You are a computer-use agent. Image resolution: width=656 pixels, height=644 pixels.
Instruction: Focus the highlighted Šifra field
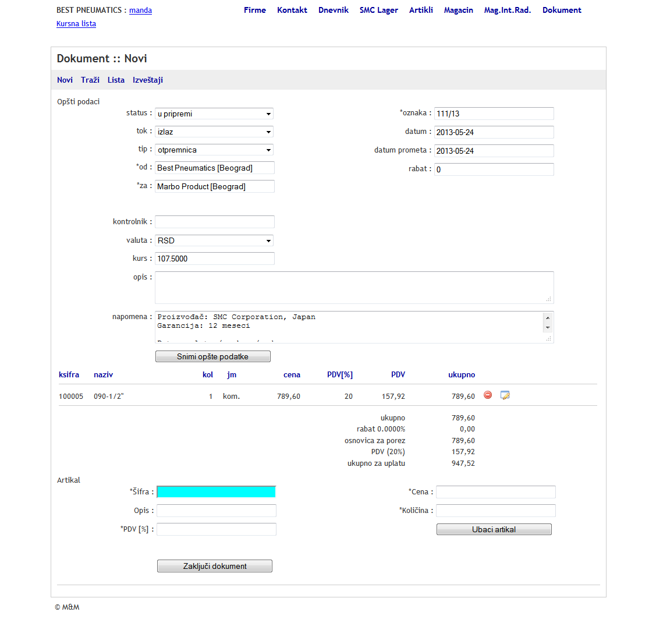(217, 491)
